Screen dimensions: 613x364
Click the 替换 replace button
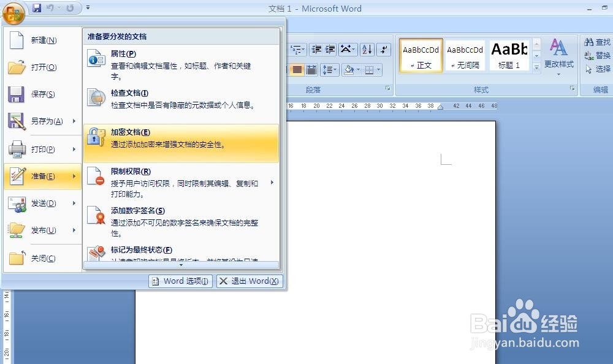point(597,56)
